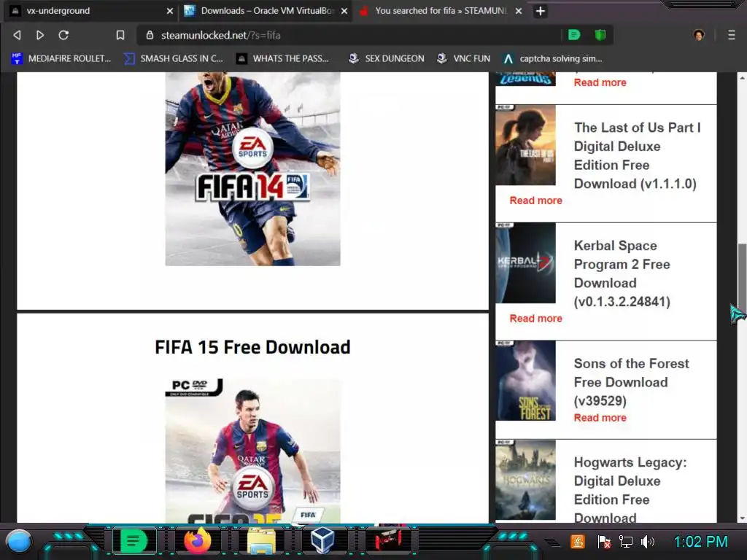Open the green chat extension icon in the toolbar

point(574,35)
